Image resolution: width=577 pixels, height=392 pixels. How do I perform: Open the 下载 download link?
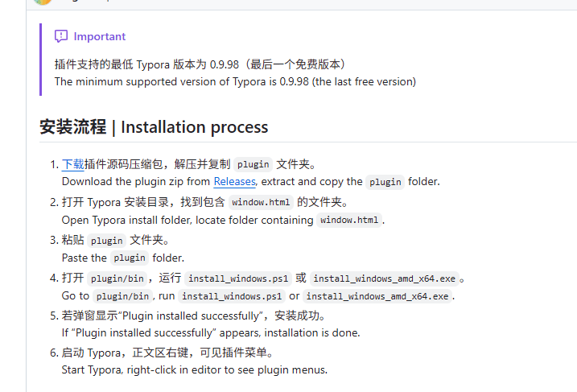click(73, 164)
